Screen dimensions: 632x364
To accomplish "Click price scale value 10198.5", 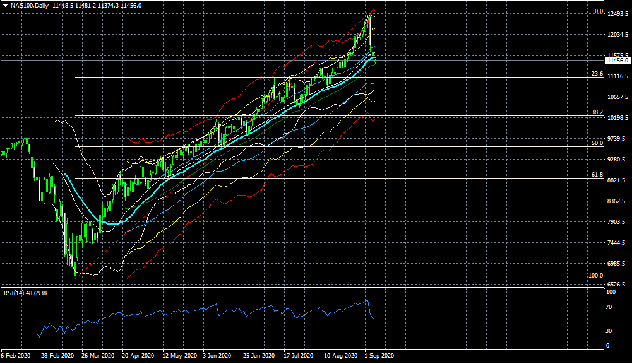I will [x=618, y=118].
